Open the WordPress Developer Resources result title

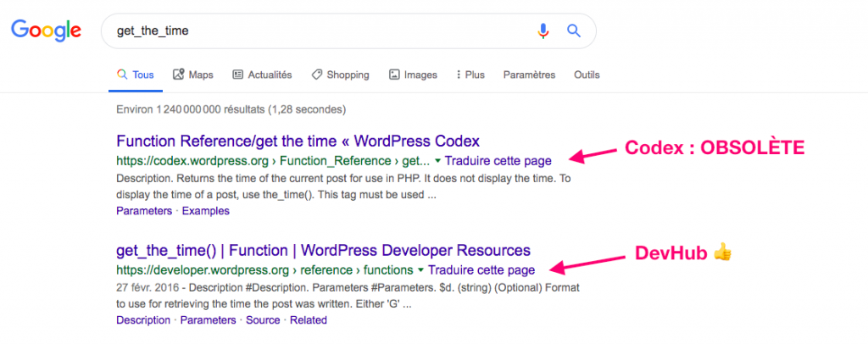click(x=323, y=250)
